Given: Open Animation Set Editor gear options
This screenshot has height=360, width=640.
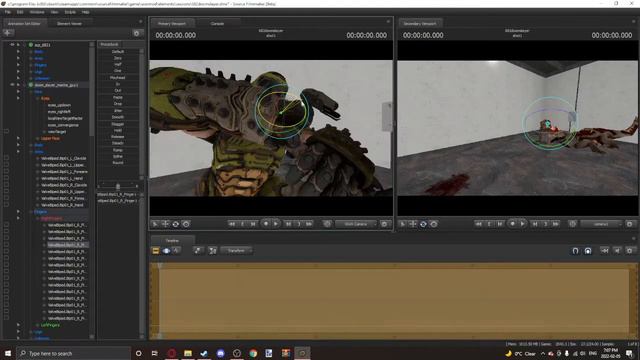Looking at the screenshot, I should click(x=137, y=33).
